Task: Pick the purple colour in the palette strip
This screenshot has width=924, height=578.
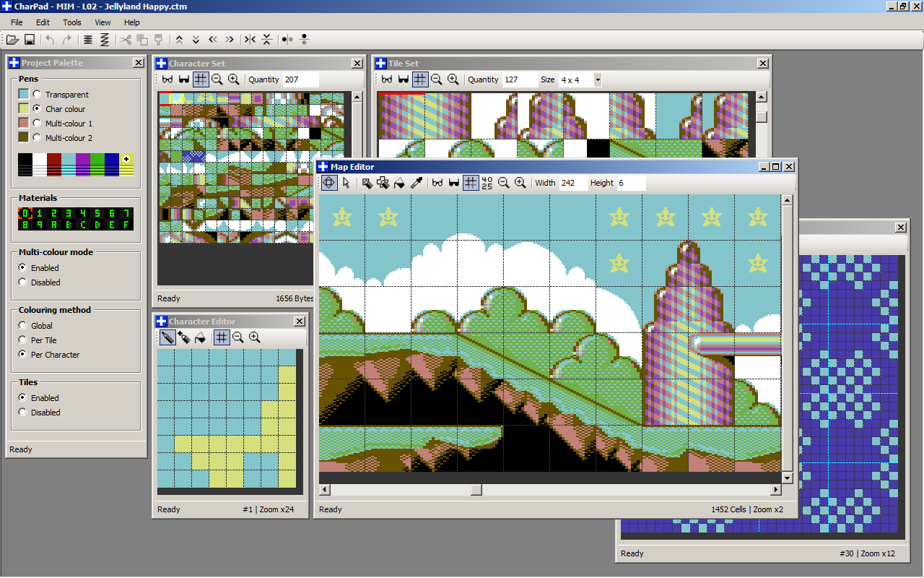Action: tap(83, 164)
